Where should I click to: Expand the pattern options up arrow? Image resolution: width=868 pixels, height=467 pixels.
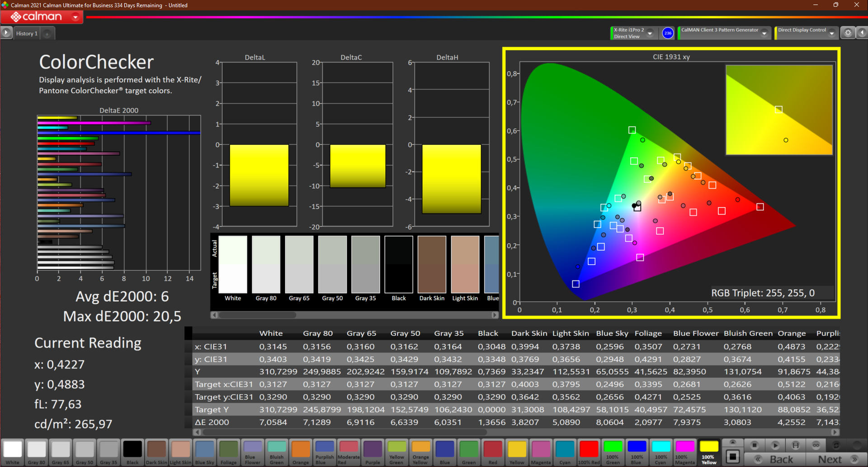(x=733, y=442)
